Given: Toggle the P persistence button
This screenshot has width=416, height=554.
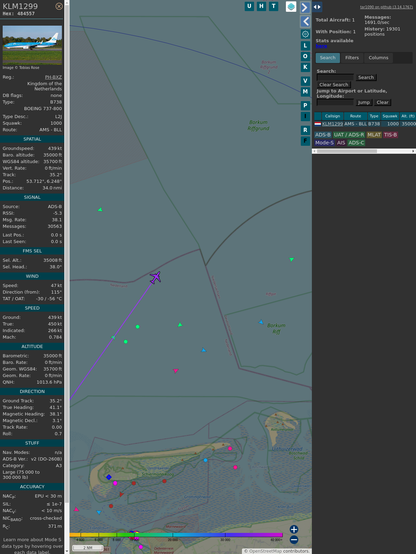Looking at the screenshot, I should pyautogui.click(x=305, y=105).
